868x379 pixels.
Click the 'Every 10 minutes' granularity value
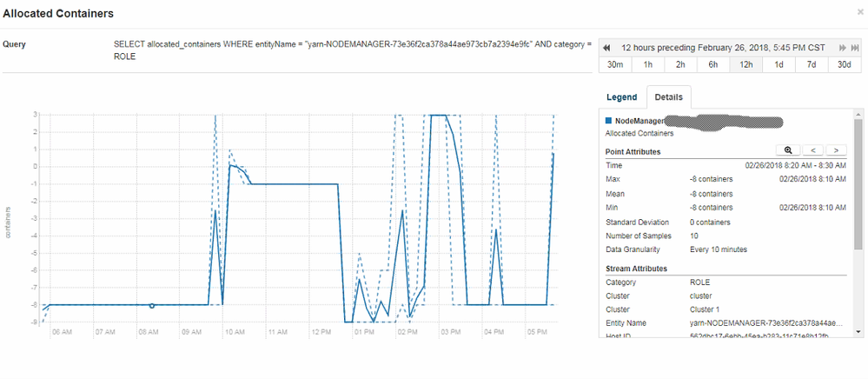click(x=719, y=249)
